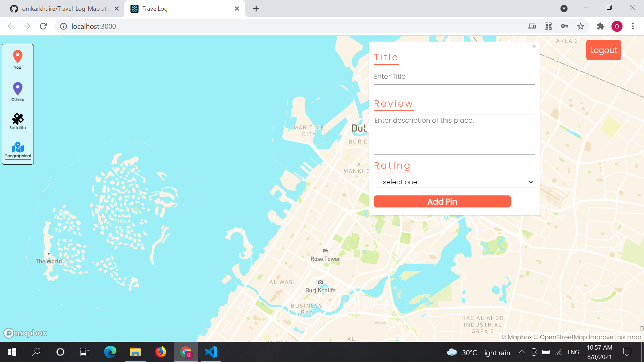644x362 pixels.
Task: Click the Enter Title input field
Action: (x=454, y=77)
